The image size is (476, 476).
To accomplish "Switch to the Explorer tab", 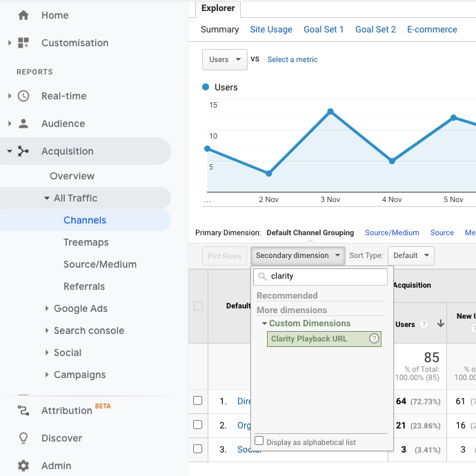I will (218, 8).
